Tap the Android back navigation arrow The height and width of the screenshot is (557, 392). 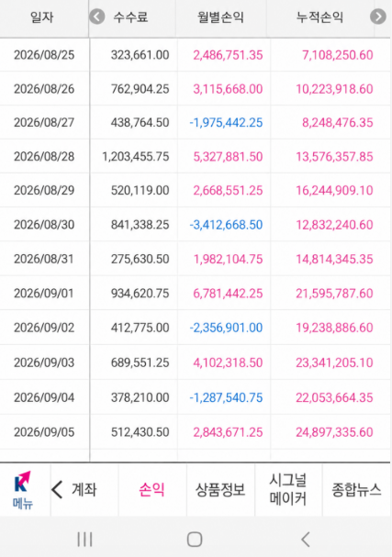point(306,540)
